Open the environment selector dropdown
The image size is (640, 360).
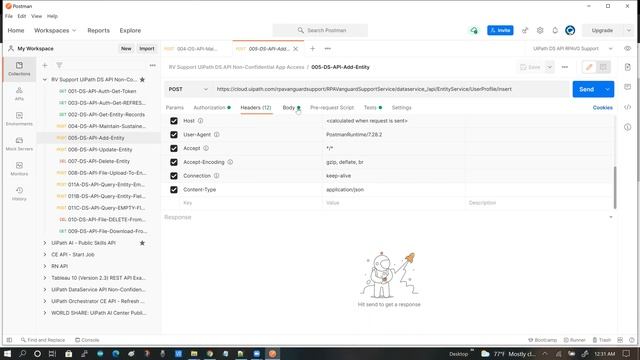point(572,49)
